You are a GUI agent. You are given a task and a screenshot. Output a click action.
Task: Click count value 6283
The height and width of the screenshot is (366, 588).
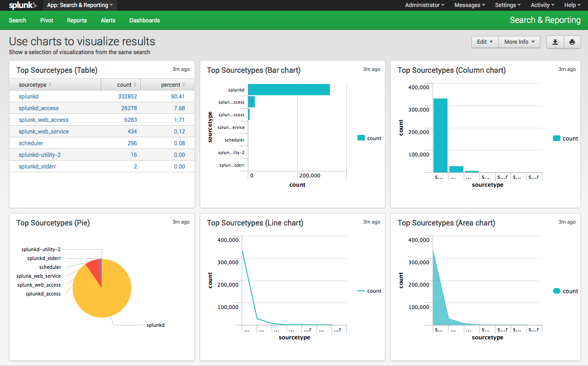point(131,120)
